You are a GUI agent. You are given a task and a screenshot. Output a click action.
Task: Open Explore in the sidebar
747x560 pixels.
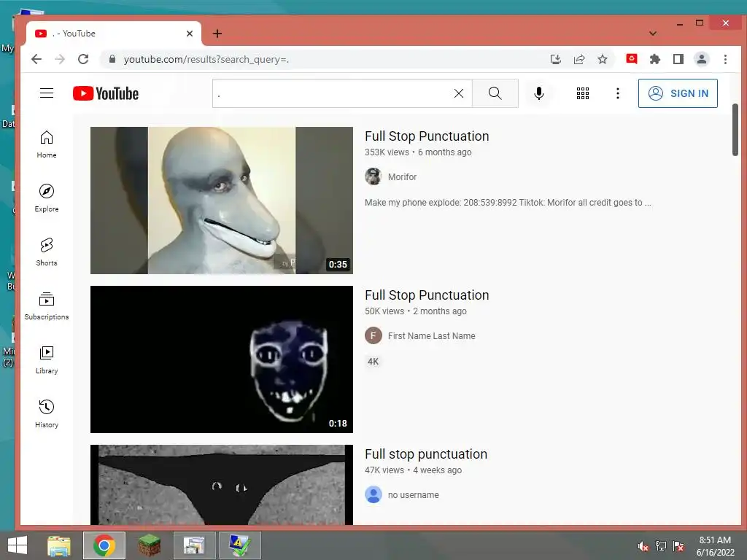pyautogui.click(x=47, y=198)
